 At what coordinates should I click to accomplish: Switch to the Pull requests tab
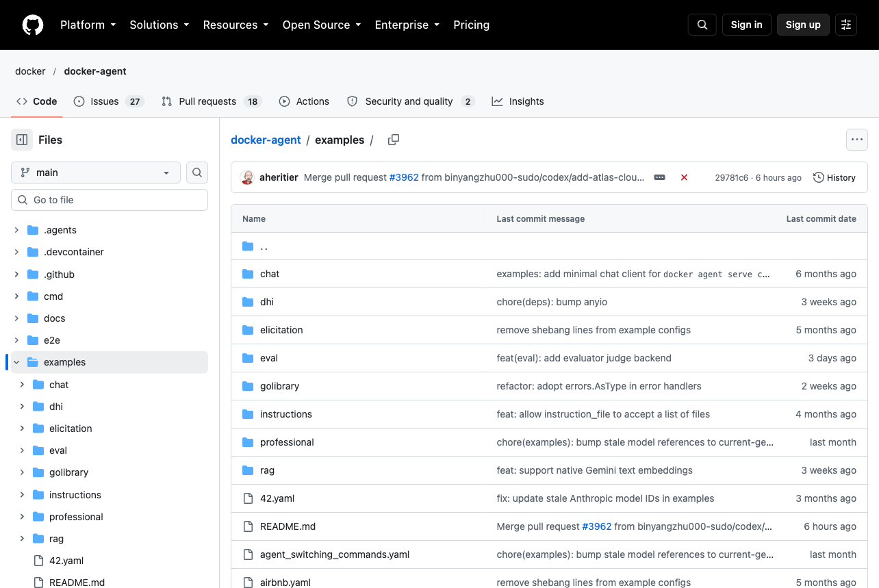212,101
